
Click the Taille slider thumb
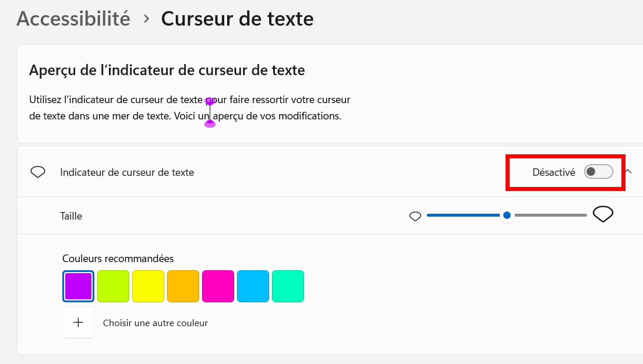[x=507, y=215]
